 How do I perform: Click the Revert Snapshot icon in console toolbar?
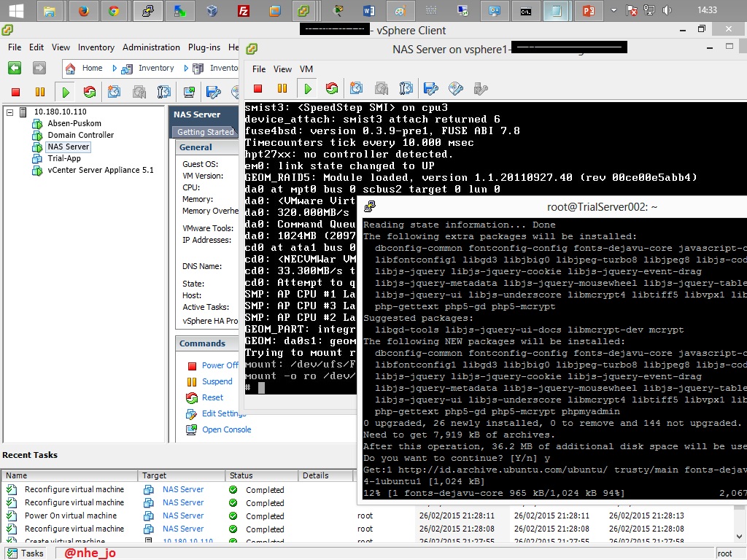(x=381, y=88)
